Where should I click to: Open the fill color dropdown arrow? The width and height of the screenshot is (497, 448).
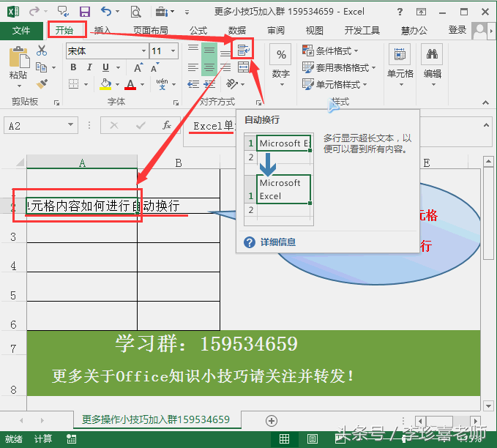point(117,85)
